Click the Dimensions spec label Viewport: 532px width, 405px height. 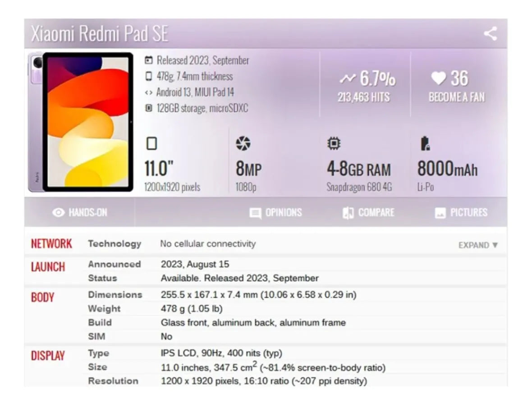[115, 295]
